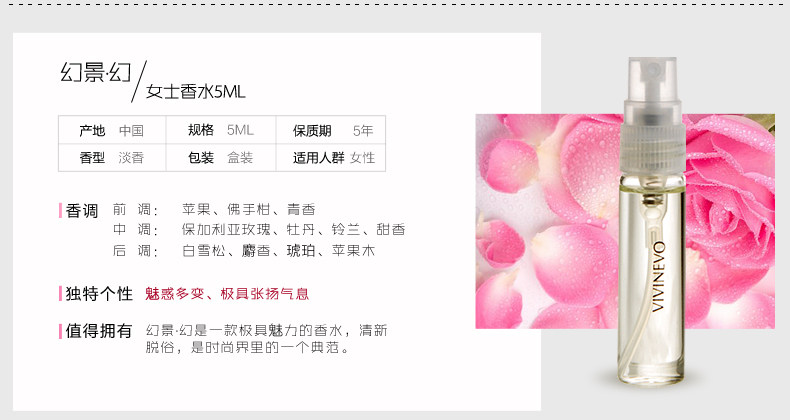
Task: Click the perfume spray bottle image
Action: click(x=652, y=222)
